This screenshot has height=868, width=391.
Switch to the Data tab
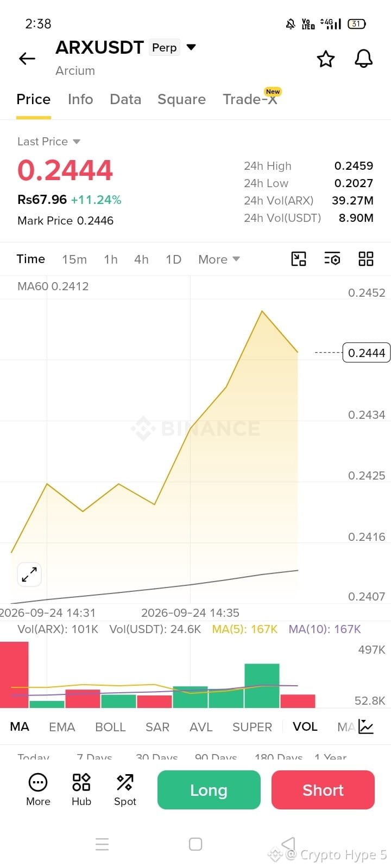(x=125, y=99)
